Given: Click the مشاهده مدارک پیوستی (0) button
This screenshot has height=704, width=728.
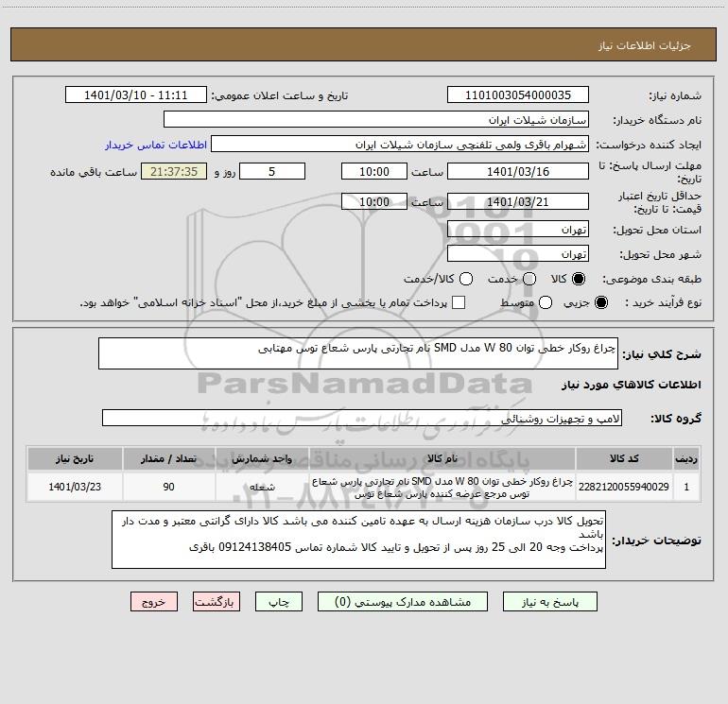Looking at the screenshot, I should 403,602.
